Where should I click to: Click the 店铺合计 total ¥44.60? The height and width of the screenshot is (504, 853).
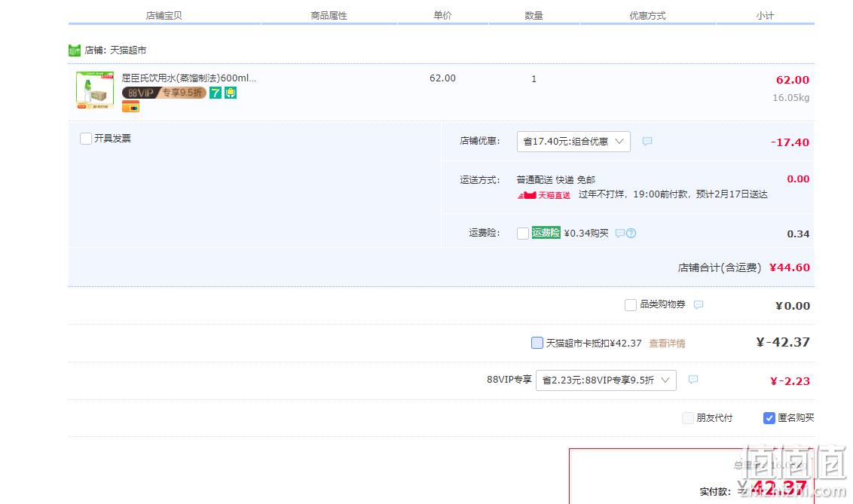click(x=790, y=267)
